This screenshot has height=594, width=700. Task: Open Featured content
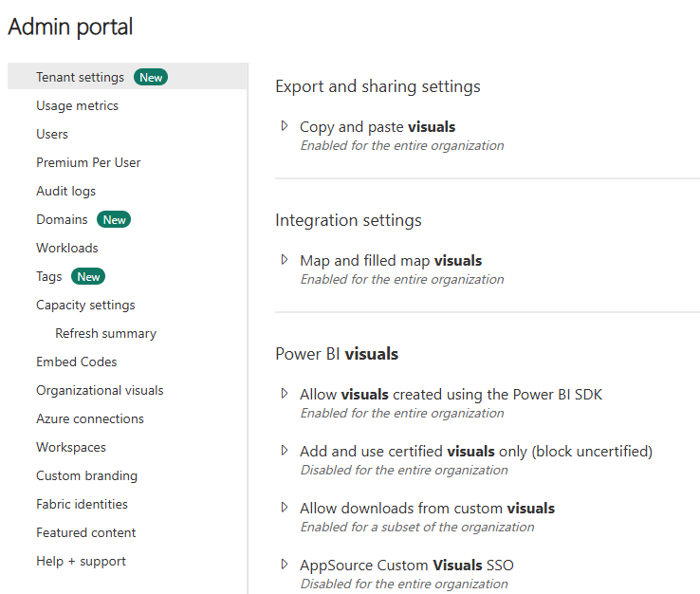click(86, 533)
